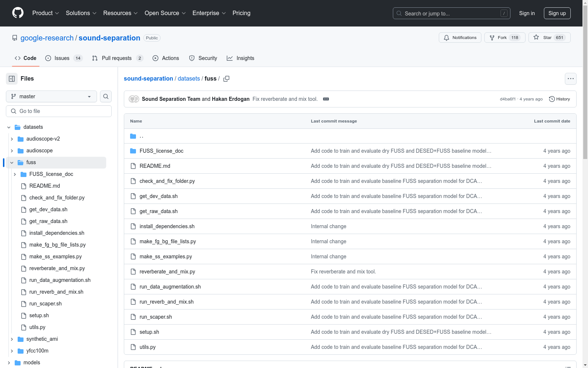This screenshot has width=588, height=368.
Task: Collapse the file tree side panel
Action: [x=12, y=79]
